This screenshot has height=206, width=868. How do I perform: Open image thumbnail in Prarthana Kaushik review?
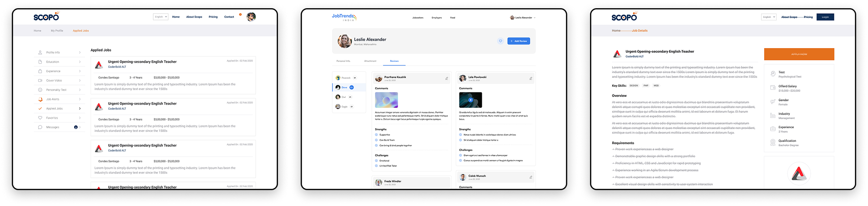point(386,100)
